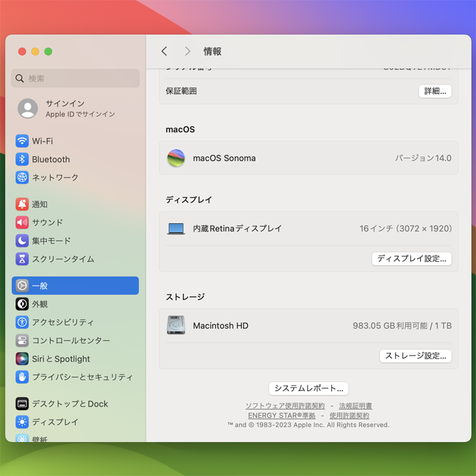Image resolution: width=476 pixels, height=476 pixels.
Task: Click the Macintosh HD label
Action: [220, 326]
